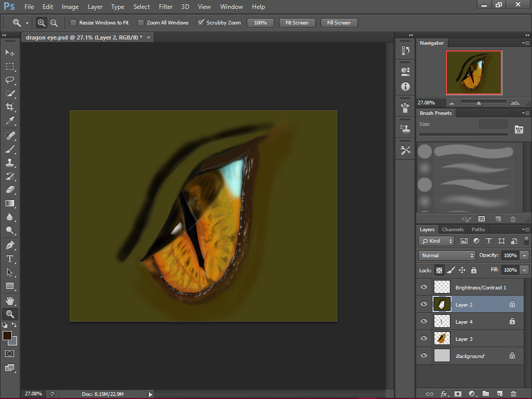The height and width of the screenshot is (399, 532).
Task: Open the Filter menu
Action: (x=166, y=7)
